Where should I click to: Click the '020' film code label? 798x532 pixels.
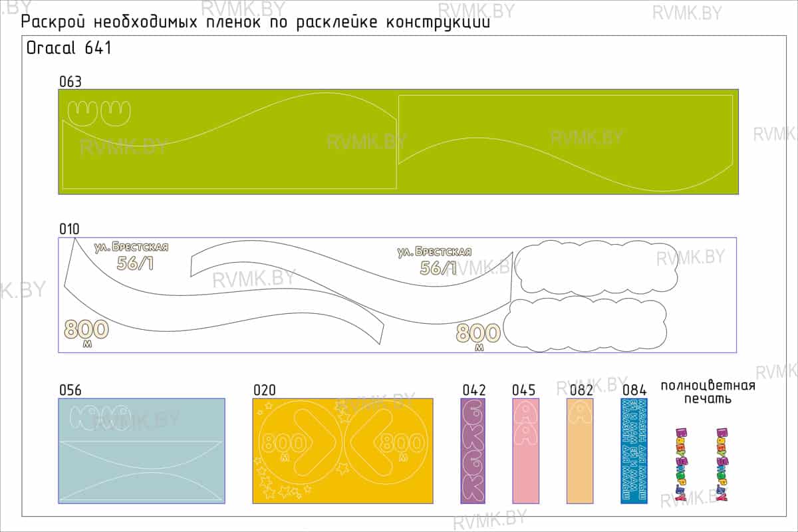tap(264, 390)
